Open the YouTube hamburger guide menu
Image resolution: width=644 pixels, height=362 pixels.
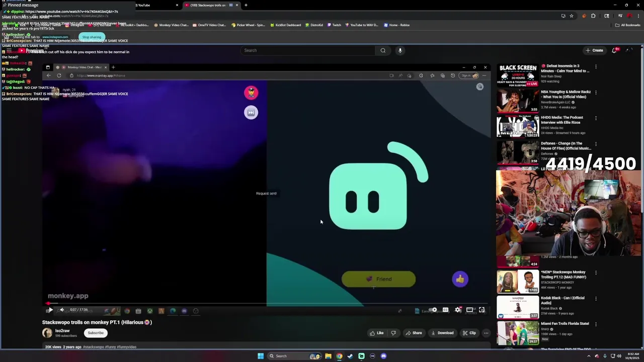(x=9, y=50)
